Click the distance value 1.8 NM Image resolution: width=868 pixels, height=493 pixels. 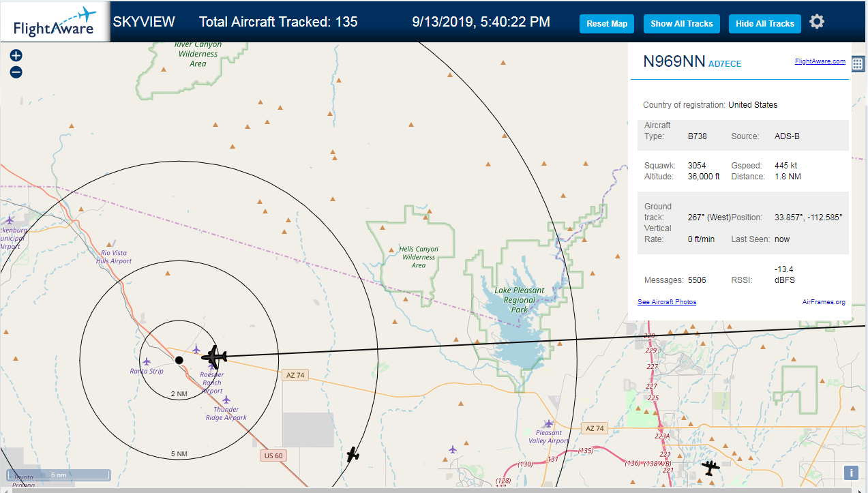[x=788, y=177]
